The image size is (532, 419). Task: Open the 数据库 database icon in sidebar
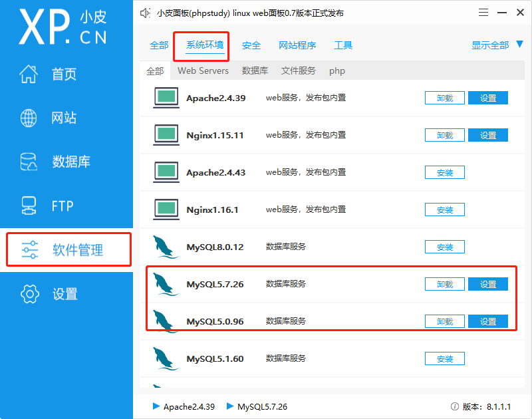point(29,162)
